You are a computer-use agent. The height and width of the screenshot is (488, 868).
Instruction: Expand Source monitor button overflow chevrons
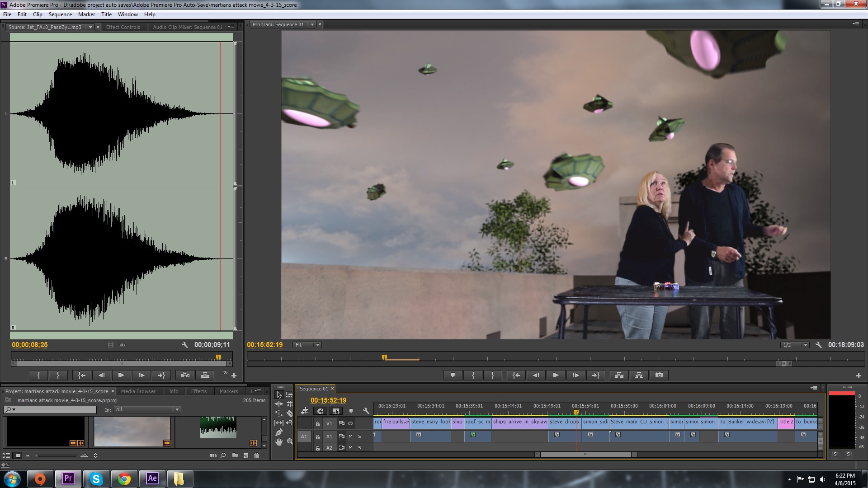tap(225, 373)
